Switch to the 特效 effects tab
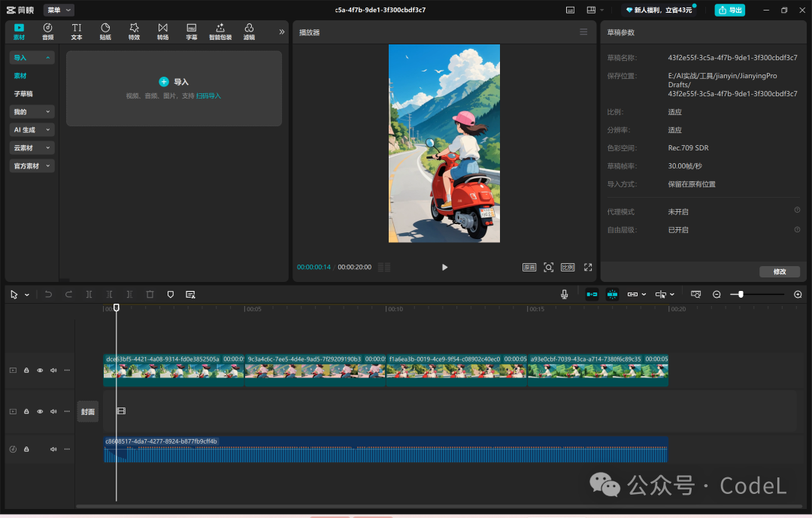This screenshot has height=518, width=812. 134,32
